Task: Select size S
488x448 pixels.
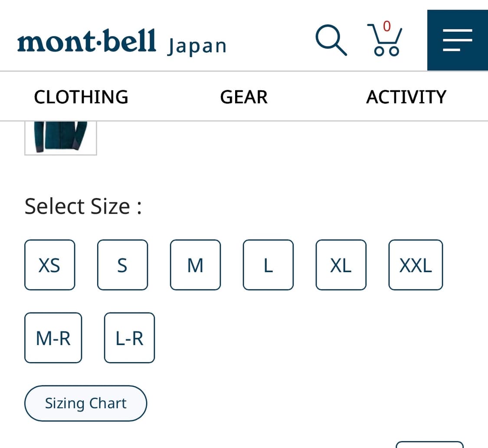Action: pos(122,265)
